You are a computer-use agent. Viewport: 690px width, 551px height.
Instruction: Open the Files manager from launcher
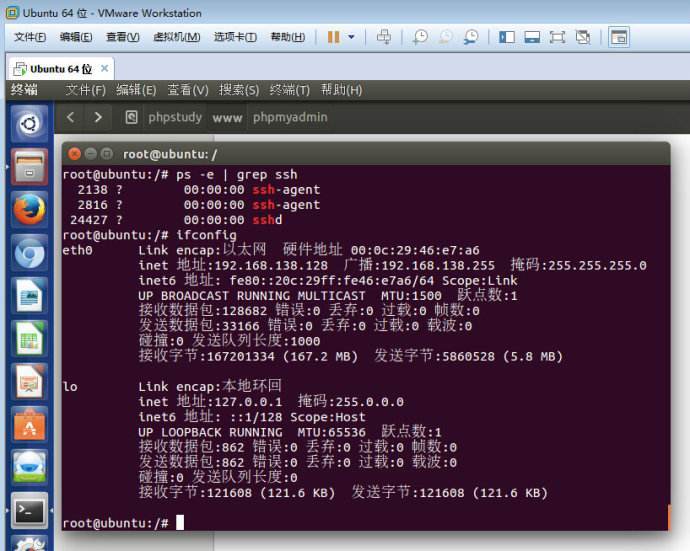29,167
